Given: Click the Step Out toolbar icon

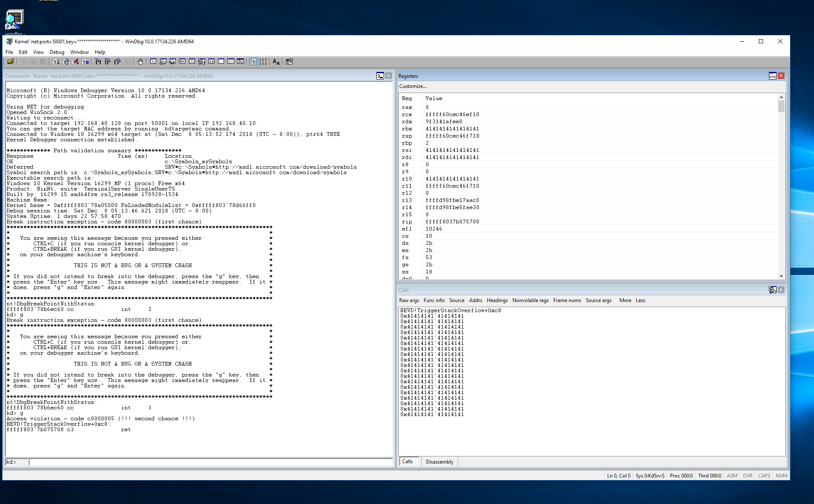Looking at the screenshot, I should [x=117, y=62].
